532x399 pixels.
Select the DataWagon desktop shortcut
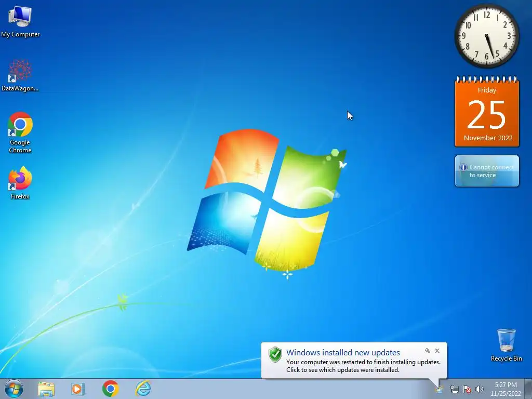pos(20,75)
